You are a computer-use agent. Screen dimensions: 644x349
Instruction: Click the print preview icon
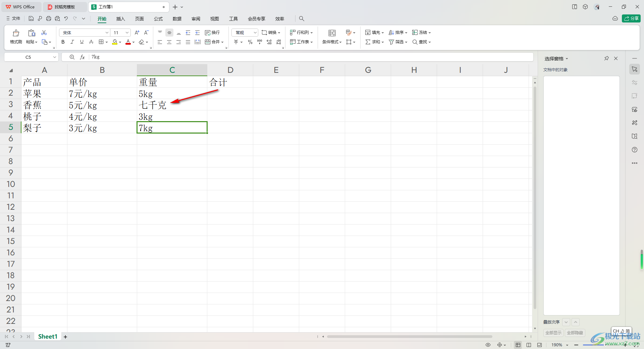(57, 18)
